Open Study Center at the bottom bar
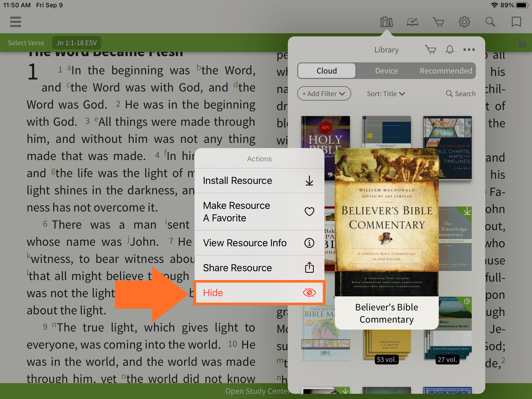 pos(257,391)
